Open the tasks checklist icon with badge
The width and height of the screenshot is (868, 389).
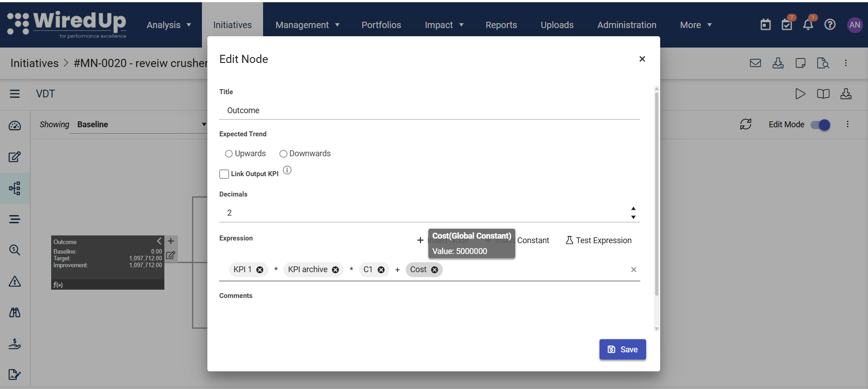point(787,24)
